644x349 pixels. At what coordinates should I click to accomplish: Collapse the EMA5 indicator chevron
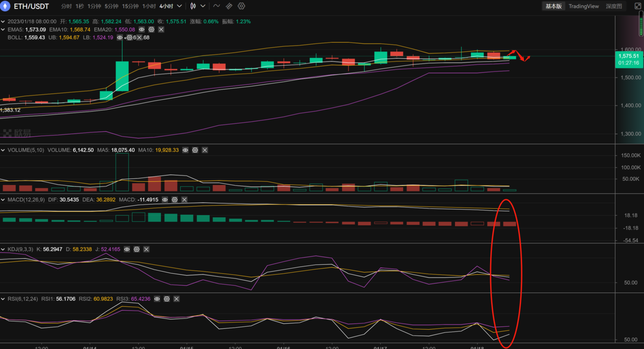pyautogui.click(x=3, y=30)
